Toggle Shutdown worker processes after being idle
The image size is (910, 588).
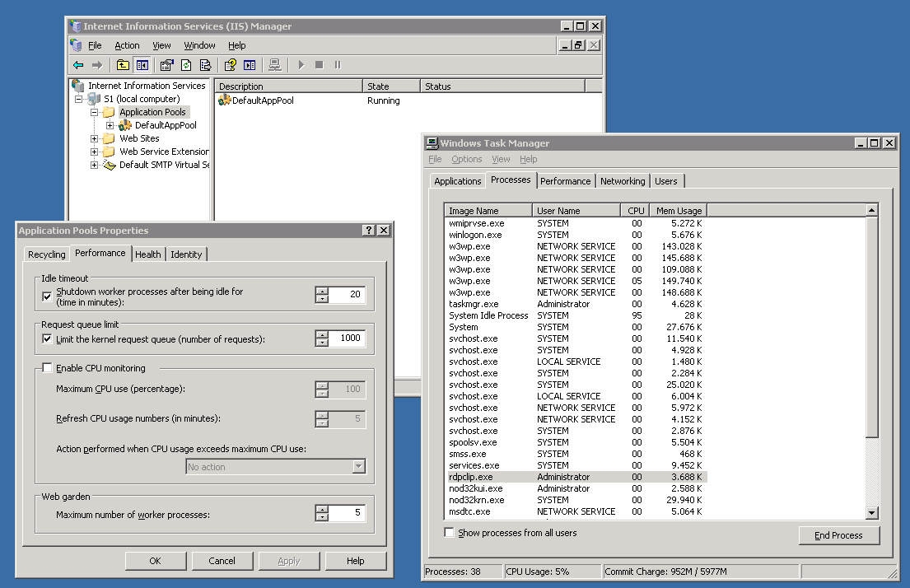(x=47, y=296)
